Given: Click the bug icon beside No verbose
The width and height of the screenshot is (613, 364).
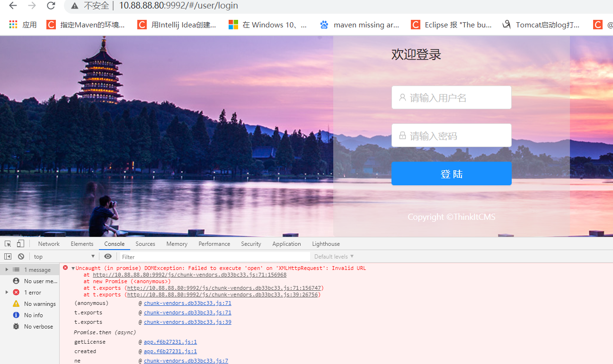Looking at the screenshot, I should 16,326.
